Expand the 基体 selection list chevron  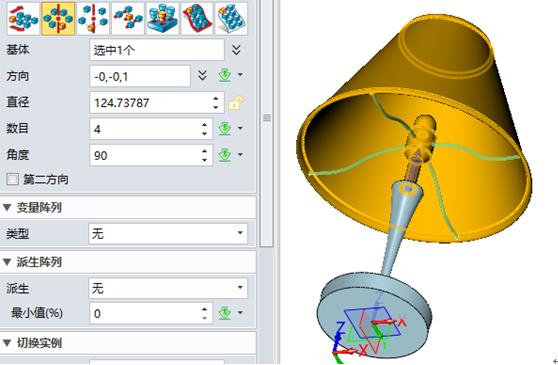pyautogui.click(x=236, y=49)
